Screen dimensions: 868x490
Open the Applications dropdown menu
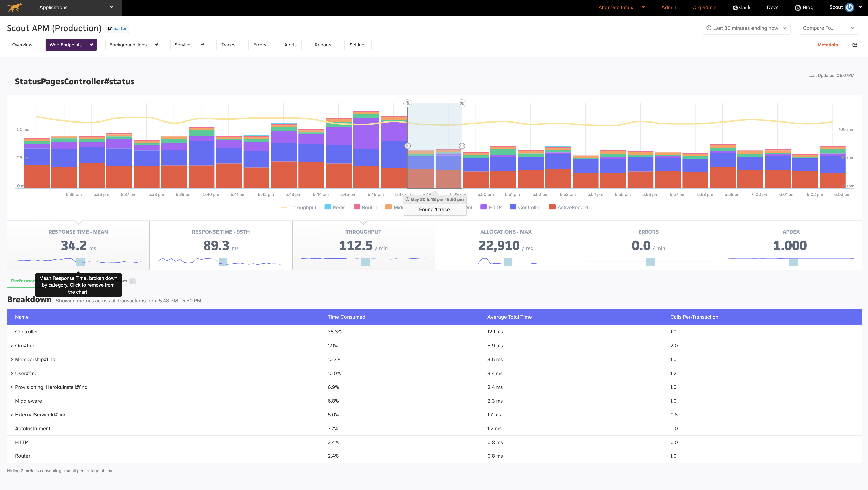(76, 7)
